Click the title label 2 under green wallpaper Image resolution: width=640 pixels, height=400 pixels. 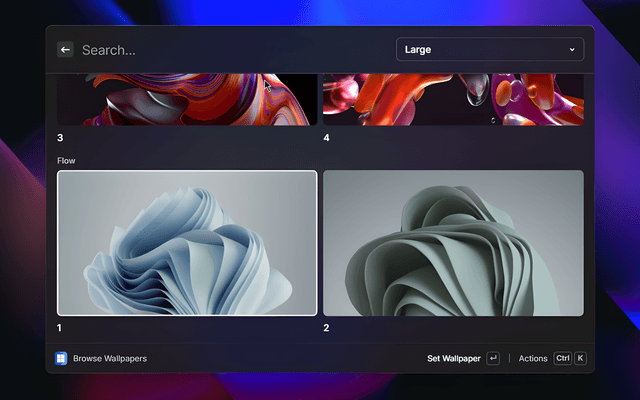coord(326,327)
